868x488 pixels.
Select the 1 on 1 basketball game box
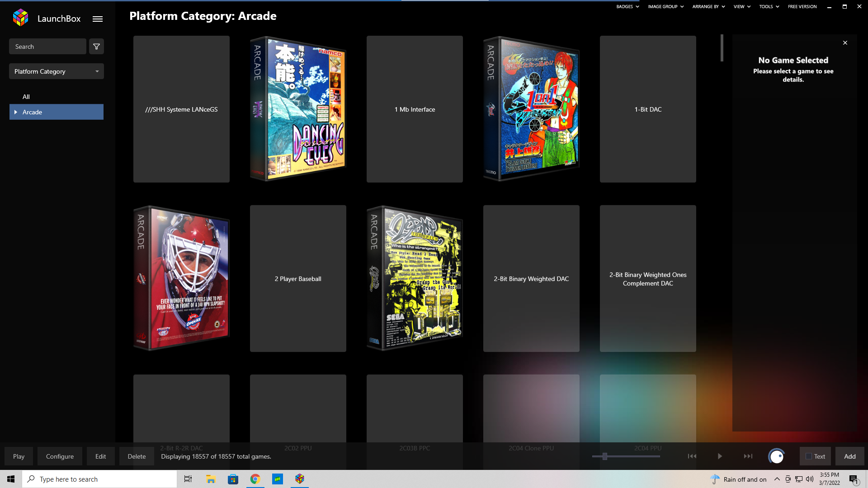(x=531, y=109)
